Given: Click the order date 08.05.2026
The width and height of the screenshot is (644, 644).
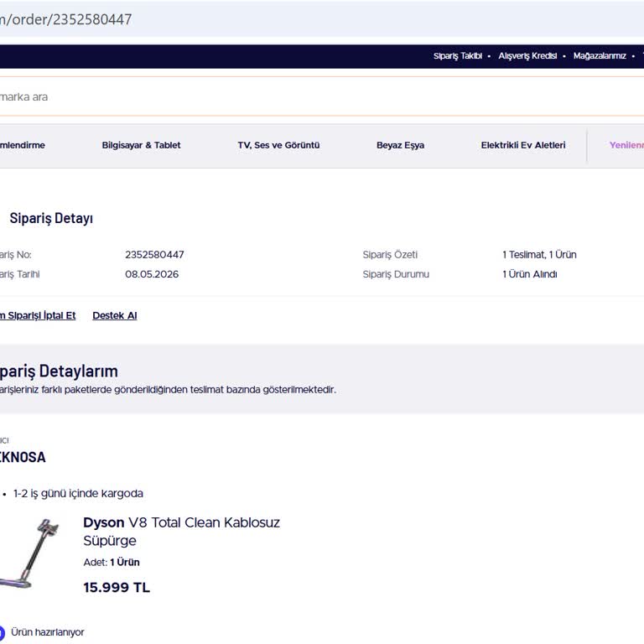Looking at the screenshot, I should coord(152,274).
